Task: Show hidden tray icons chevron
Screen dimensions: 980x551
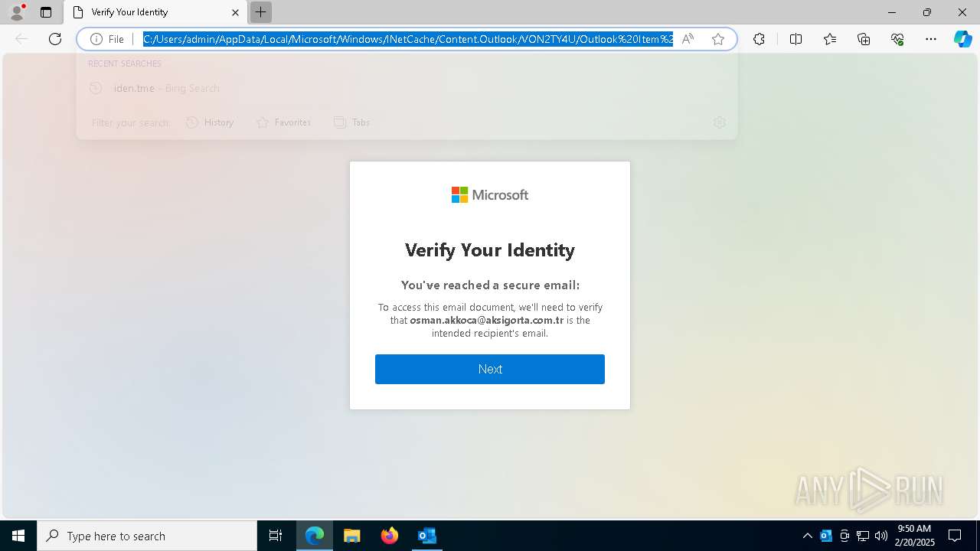Action: 808,536
